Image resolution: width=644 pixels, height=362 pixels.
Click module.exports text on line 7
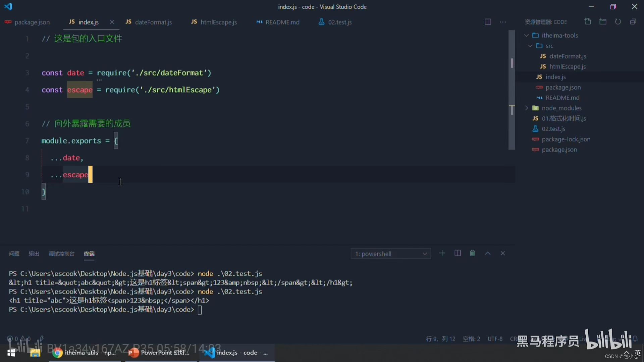coord(71,141)
